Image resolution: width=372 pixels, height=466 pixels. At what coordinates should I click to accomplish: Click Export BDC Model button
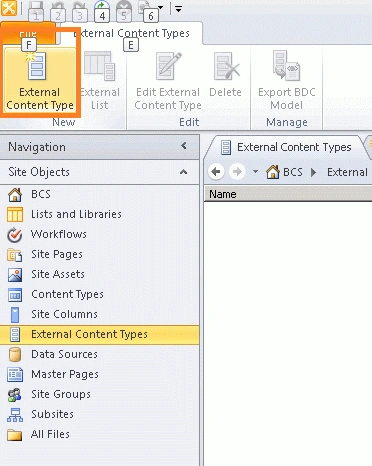point(287,80)
